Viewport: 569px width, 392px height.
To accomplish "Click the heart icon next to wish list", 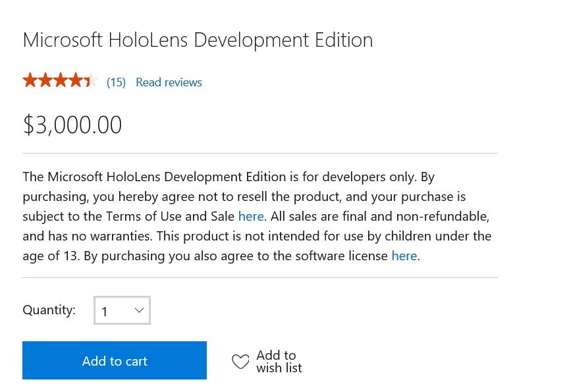I will click(241, 361).
